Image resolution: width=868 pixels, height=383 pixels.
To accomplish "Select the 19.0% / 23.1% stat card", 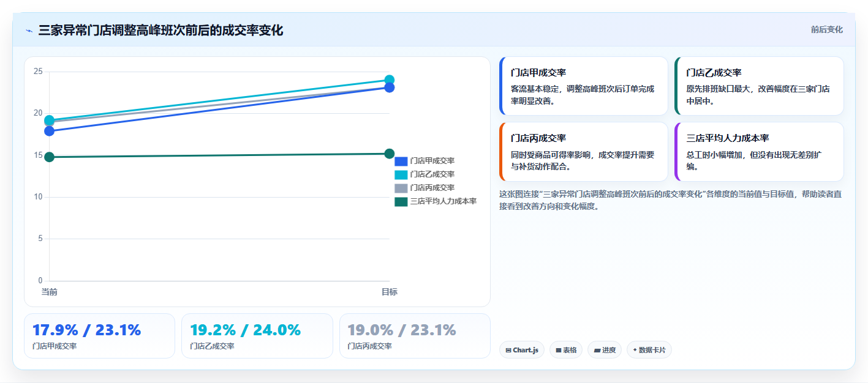I will [415, 336].
